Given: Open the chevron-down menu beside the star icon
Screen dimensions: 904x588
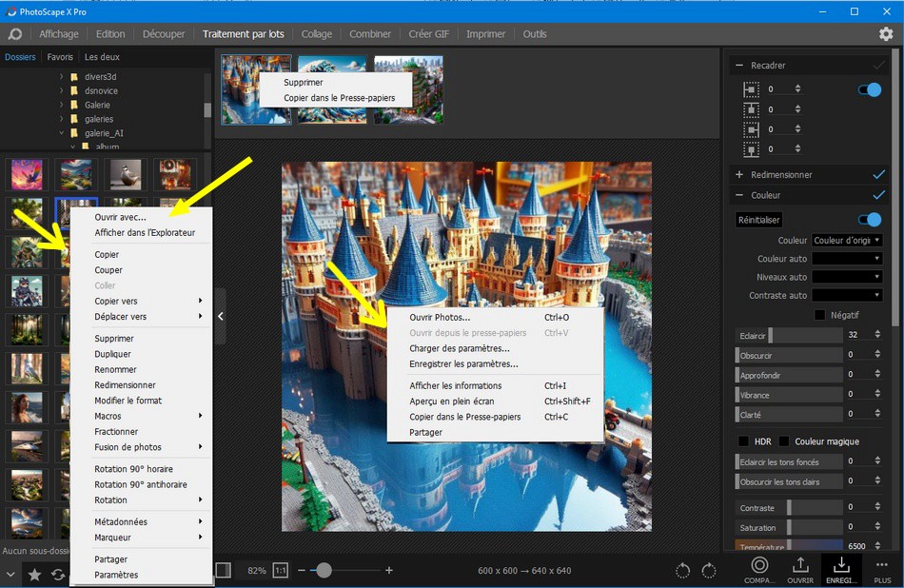Looking at the screenshot, I should pyautogui.click(x=10, y=574).
